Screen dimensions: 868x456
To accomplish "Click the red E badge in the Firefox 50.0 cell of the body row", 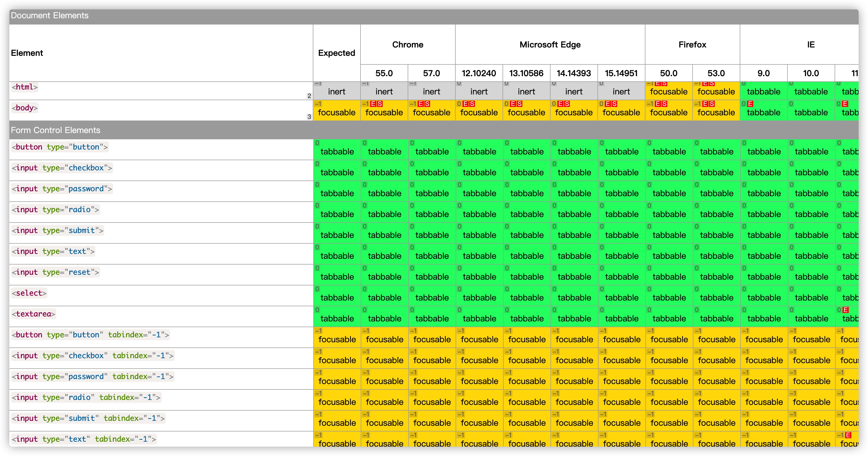I will coord(658,104).
